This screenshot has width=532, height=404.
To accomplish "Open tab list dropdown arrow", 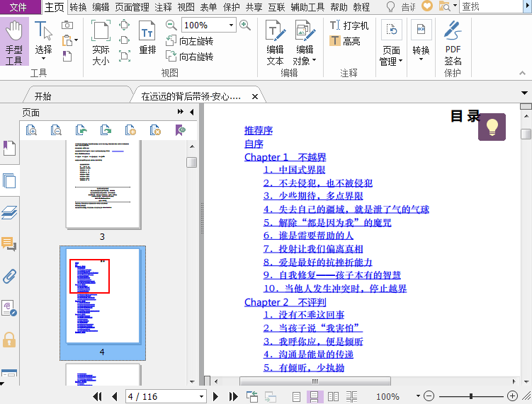I will (524, 93).
